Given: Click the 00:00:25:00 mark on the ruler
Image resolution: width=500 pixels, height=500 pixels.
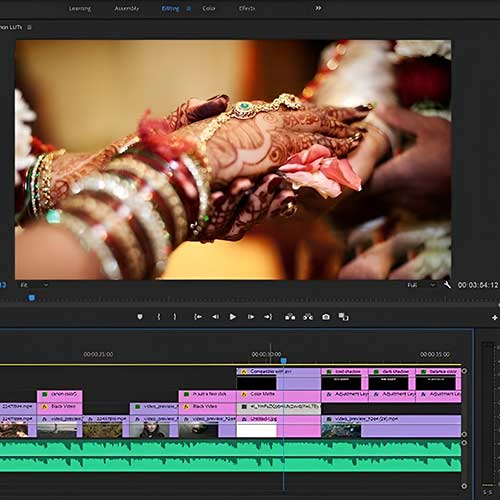Looking at the screenshot, I should pos(98,354).
